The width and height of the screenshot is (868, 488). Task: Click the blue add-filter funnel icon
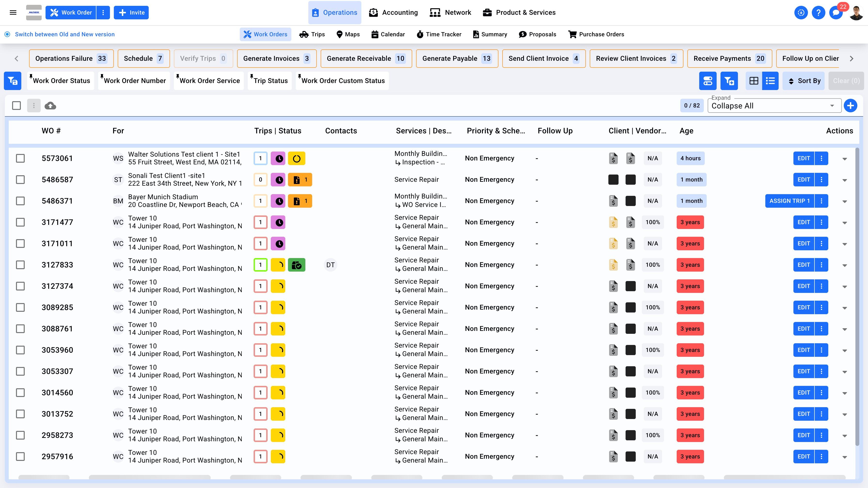click(729, 81)
